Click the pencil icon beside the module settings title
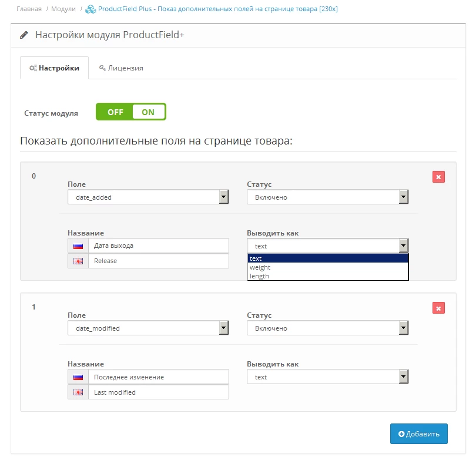The image size is (476, 464). (24, 35)
